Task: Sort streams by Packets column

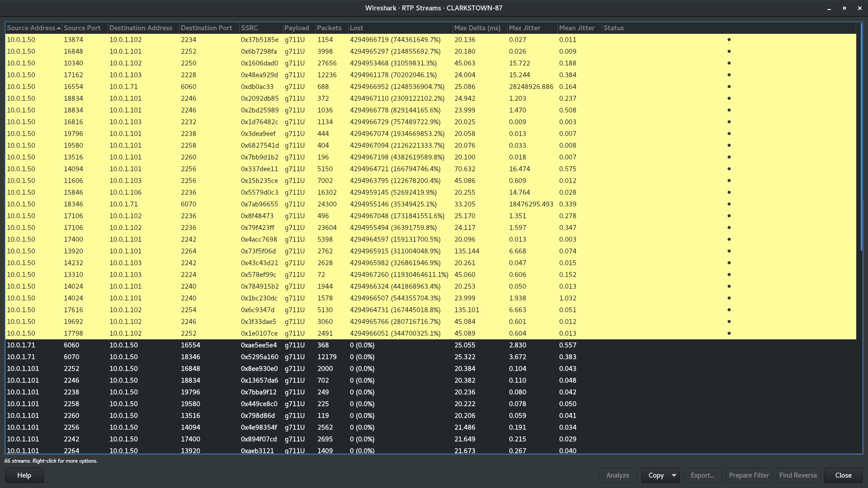Action: (331, 28)
